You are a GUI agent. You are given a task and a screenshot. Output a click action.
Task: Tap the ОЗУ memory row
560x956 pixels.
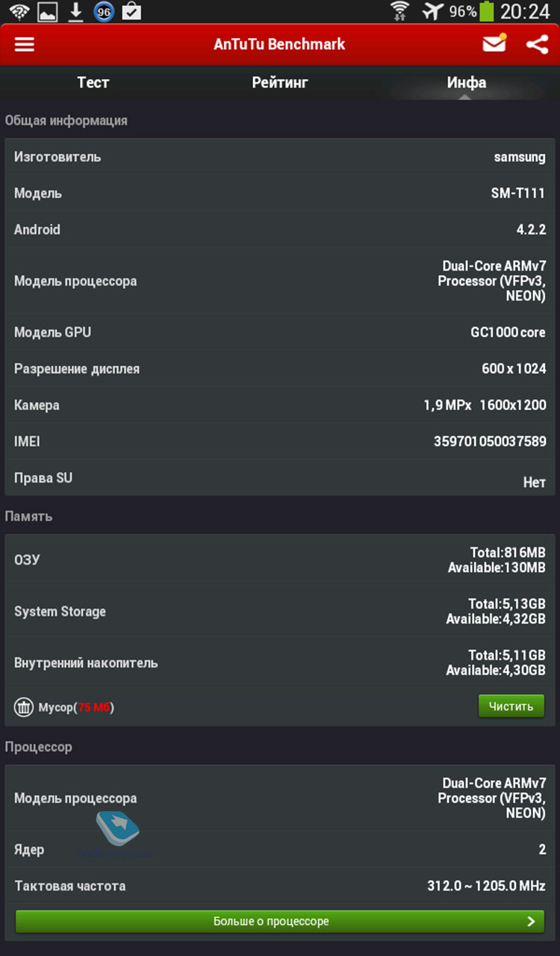click(x=280, y=560)
